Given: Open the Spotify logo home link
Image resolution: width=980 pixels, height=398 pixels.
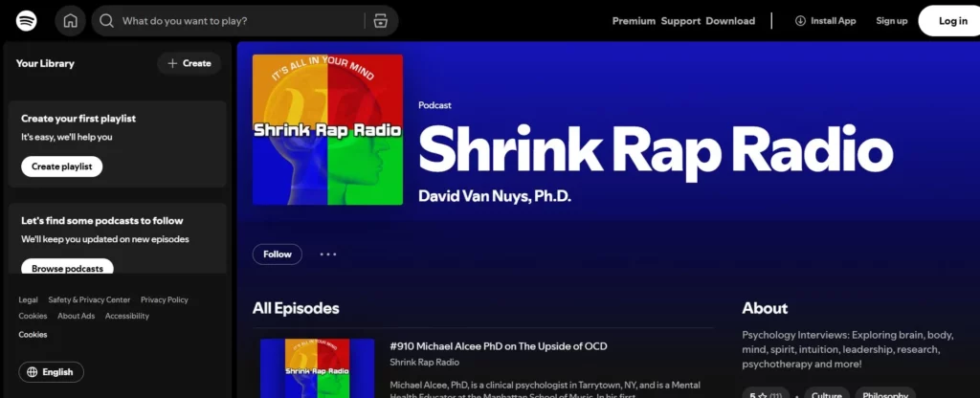Looking at the screenshot, I should [26, 21].
